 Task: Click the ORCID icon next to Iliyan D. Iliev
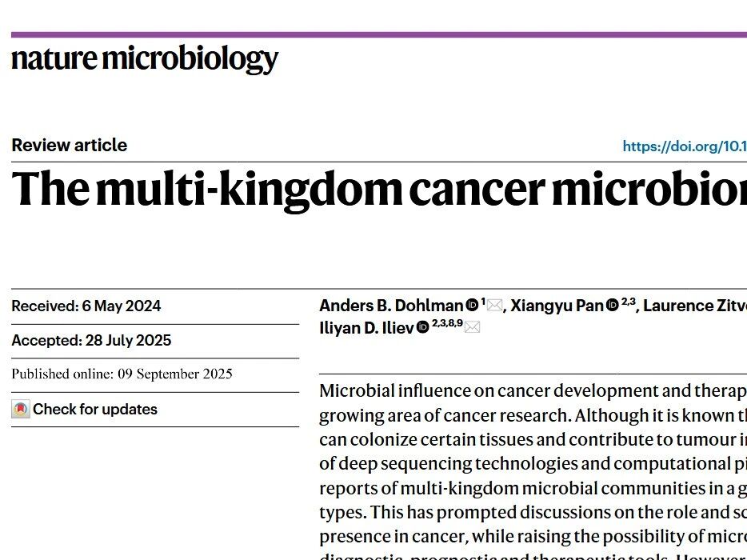tap(422, 327)
